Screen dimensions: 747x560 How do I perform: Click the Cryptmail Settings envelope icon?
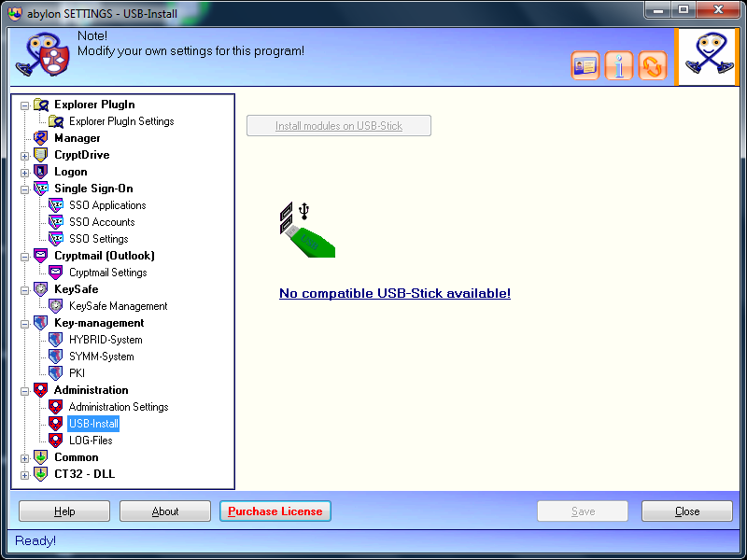point(56,273)
